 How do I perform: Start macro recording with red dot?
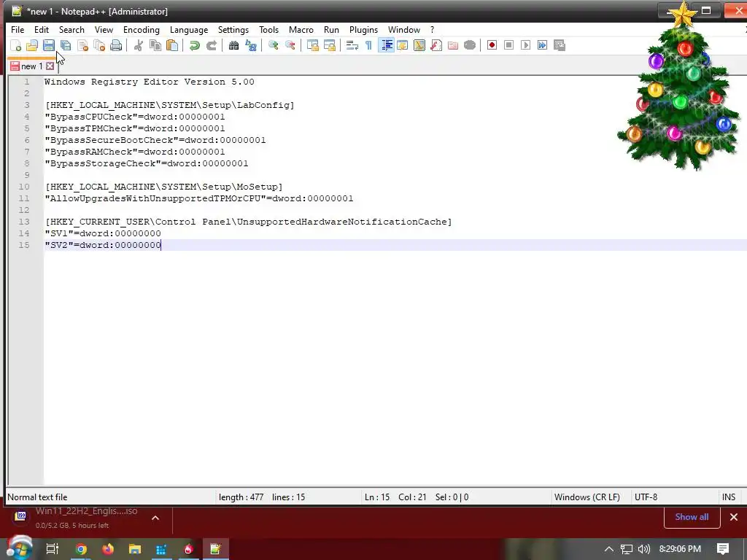coord(492,45)
